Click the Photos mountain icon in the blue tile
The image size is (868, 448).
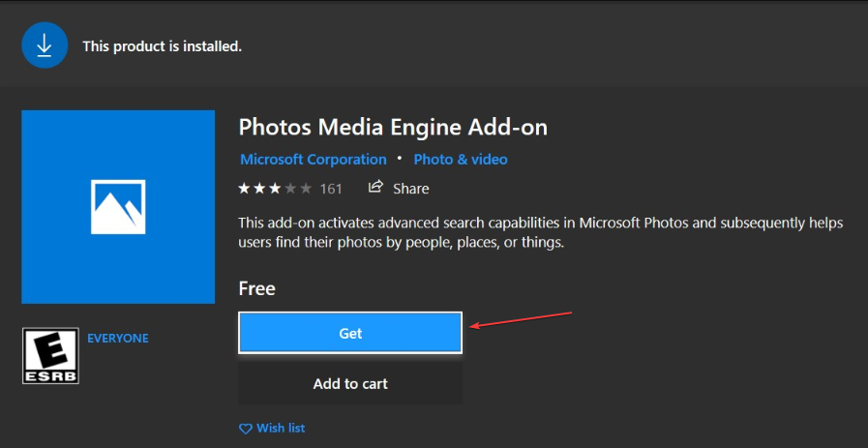118,206
